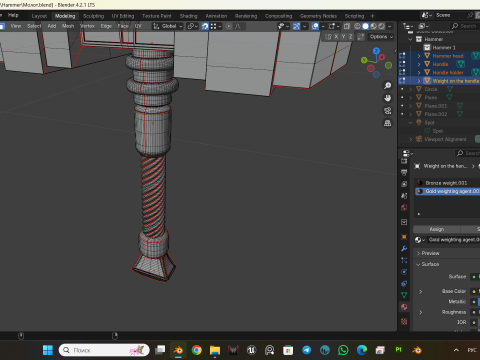Open Object Data green triangle tab

pos(404,295)
